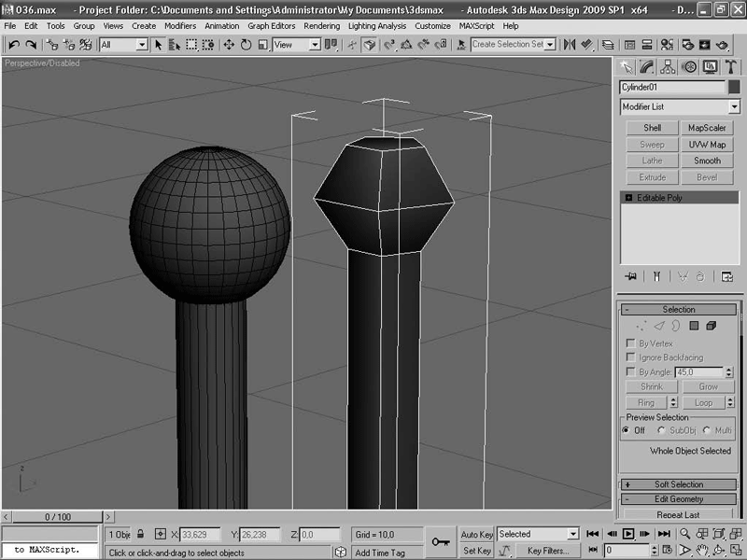
Task: Enable the By Vertex checkbox
Action: pos(631,343)
